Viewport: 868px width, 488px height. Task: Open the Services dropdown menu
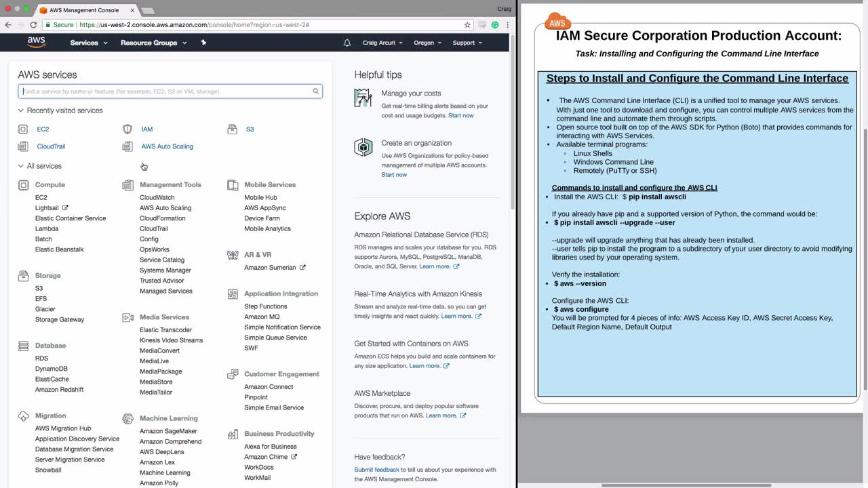89,43
